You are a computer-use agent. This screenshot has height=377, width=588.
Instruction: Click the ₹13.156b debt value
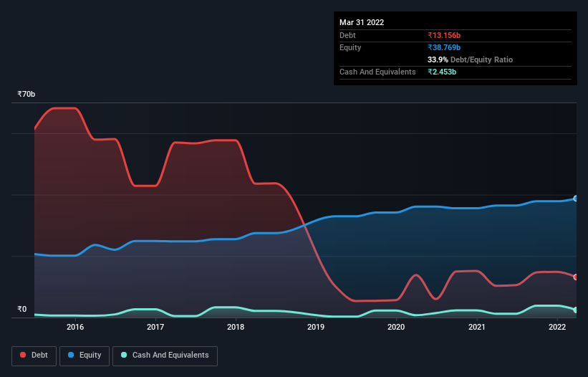444,35
